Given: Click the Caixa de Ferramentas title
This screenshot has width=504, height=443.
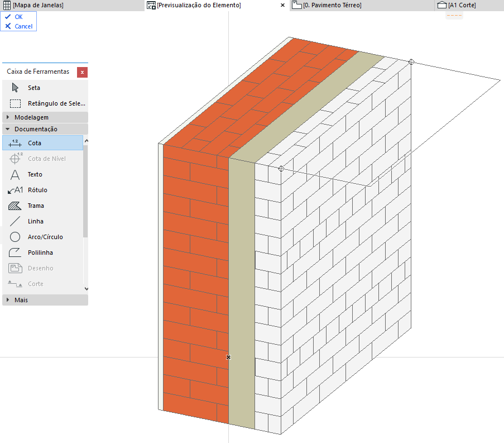Looking at the screenshot, I should click(38, 72).
